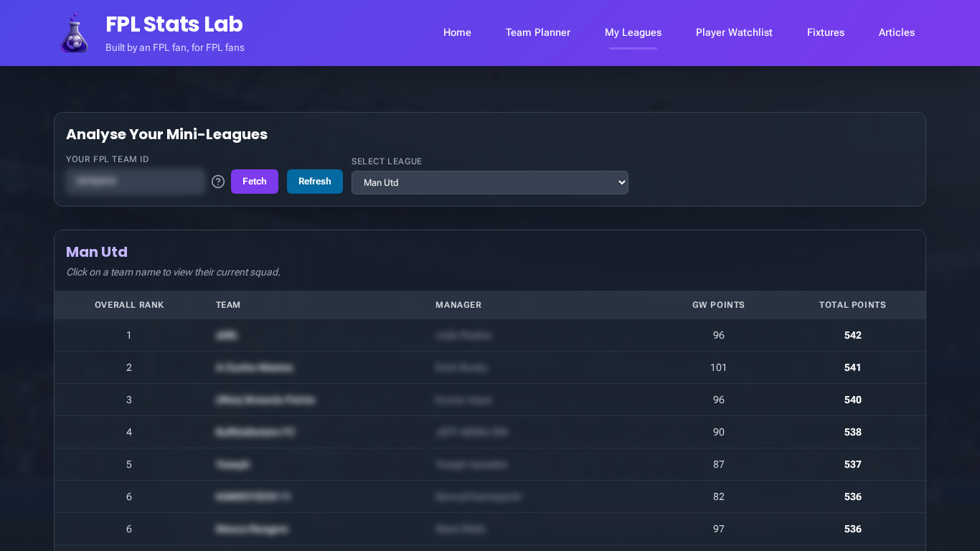The height and width of the screenshot is (551, 980).
Task: Click the OVERALL RANK column header
Action: (x=129, y=305)
